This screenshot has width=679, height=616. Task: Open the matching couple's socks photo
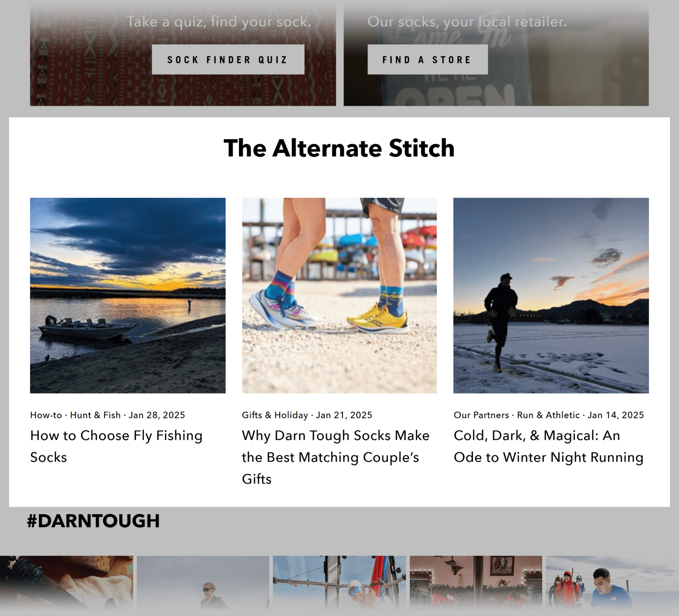(x=339, y=295)
